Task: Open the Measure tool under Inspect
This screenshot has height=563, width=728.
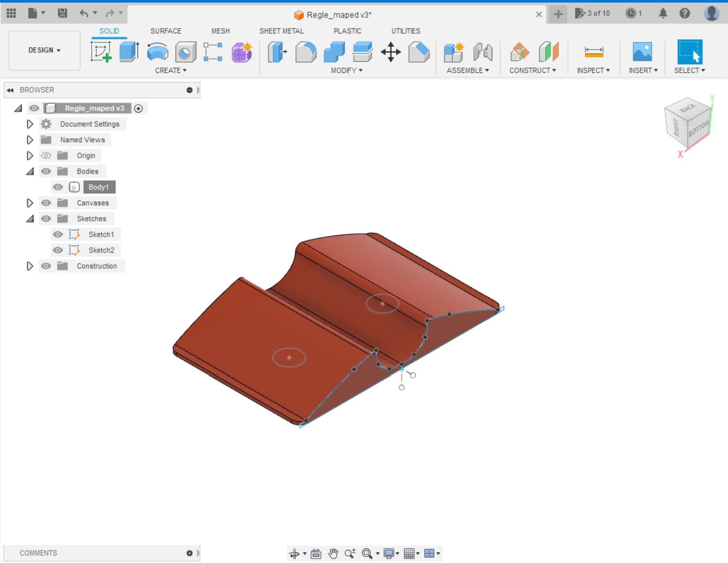Action: [x=594, y=51]
